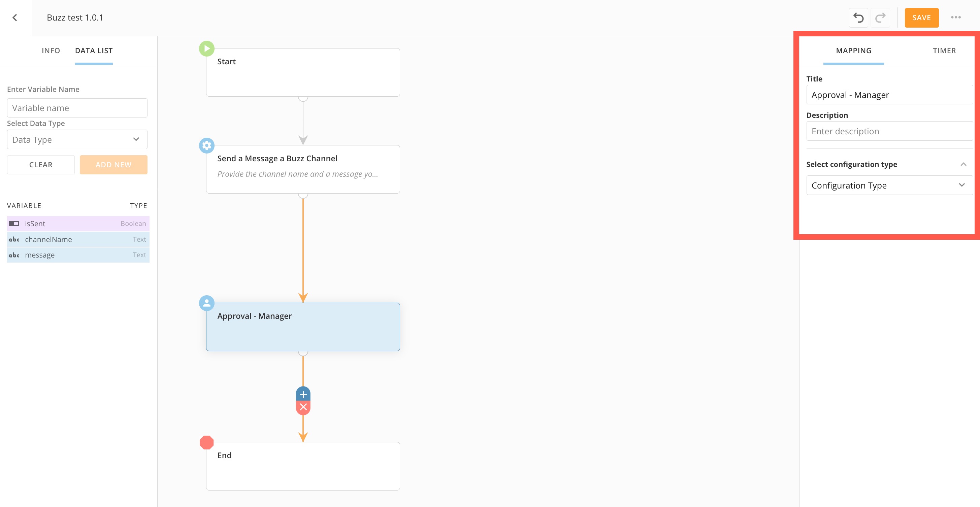The width and height of the screenshot is (980, 507).
Task: Click the gear icon on Buzz Channel step
Action: tap(206, 145)
